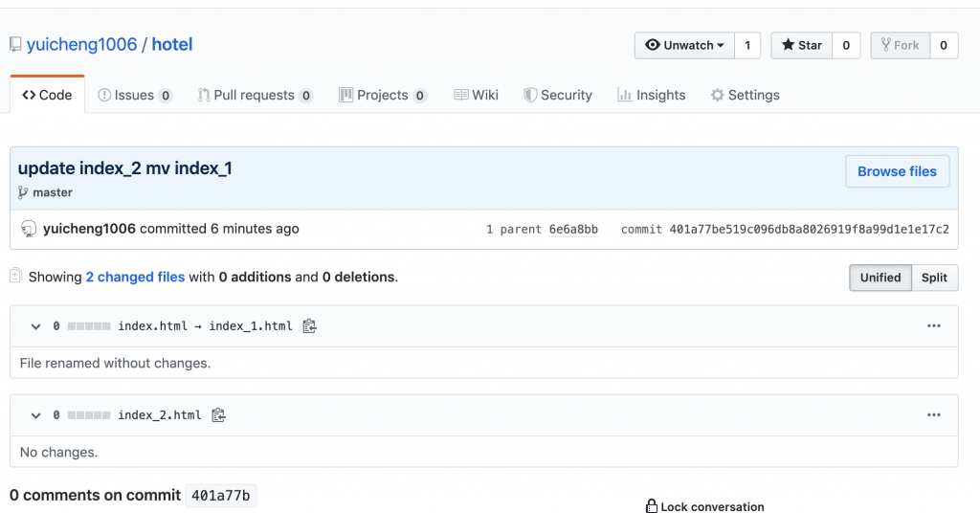This screenshot has height=513, width=980.
Task: Open the 2 changed files link
Action: 135,277
